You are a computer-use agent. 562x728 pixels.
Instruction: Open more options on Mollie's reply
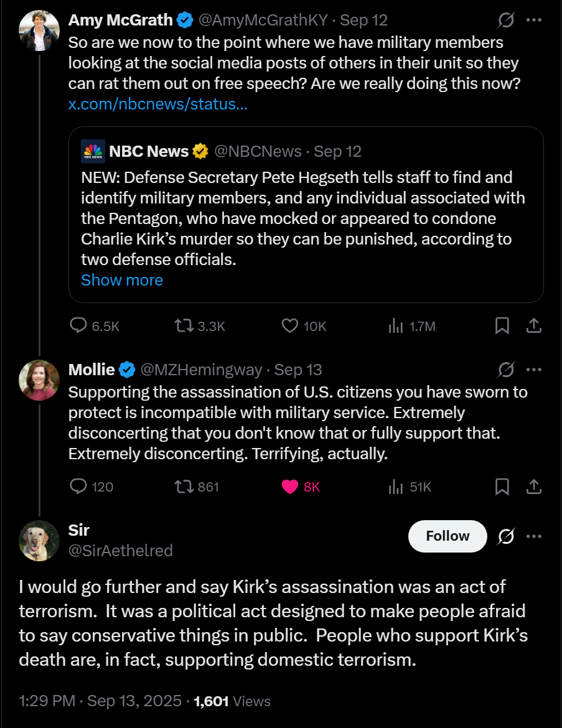coord(534,370)
